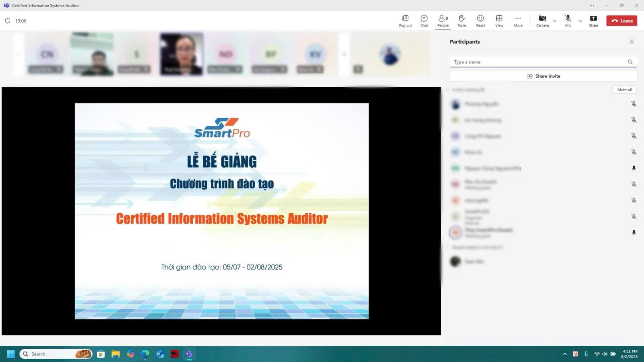Show hidden system tray icons
The width and height of the screenshot is (644, 362).
coord(565,354)
